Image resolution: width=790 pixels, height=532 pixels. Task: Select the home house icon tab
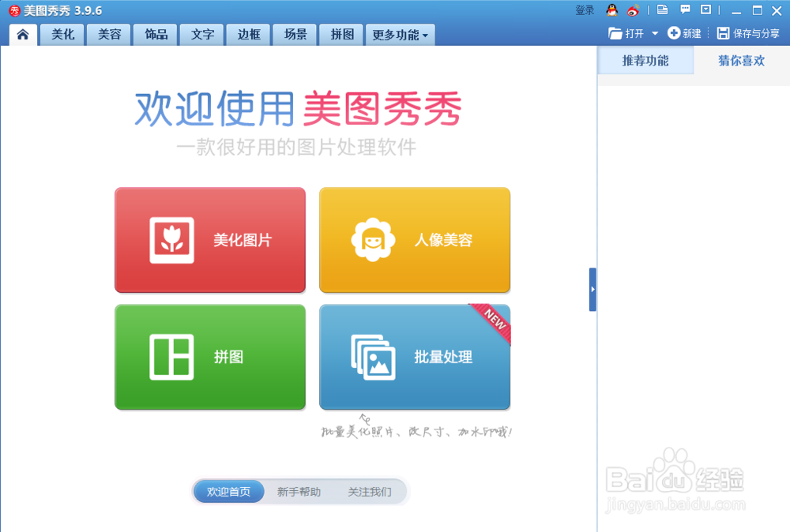23,35
